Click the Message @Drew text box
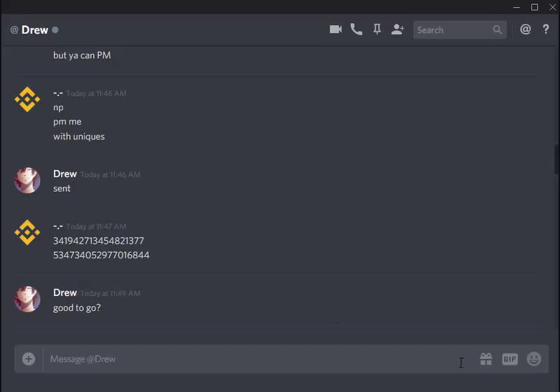The width and height of the screenshot is (560, 392). coord(260,359)
